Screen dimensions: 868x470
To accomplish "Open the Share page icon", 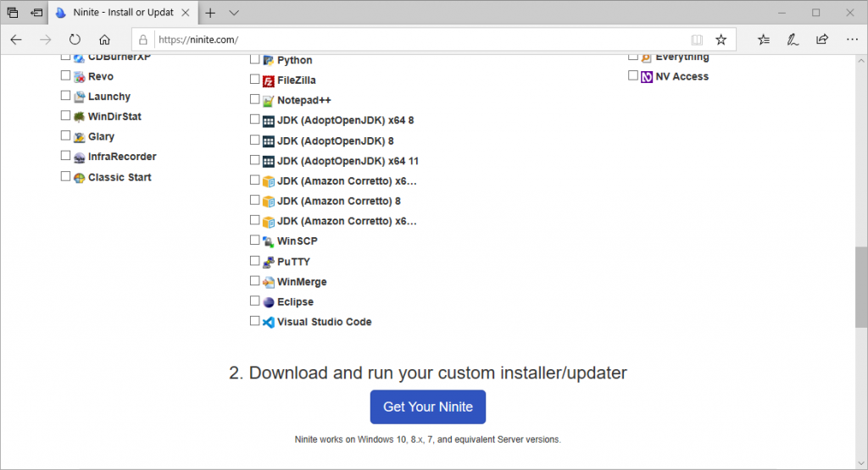I will (822, 39).
